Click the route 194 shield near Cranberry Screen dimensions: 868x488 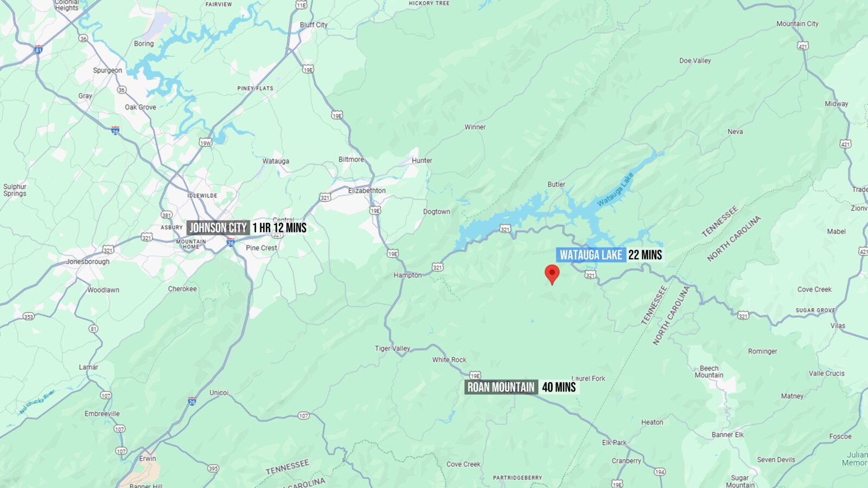click(x=659, y=472)
